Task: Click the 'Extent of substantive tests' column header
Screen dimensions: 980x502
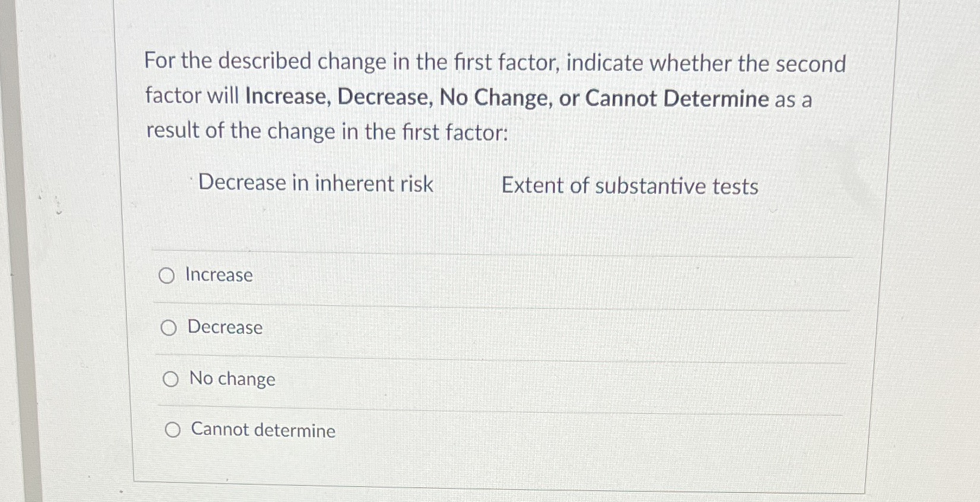Action: point(630,186)
